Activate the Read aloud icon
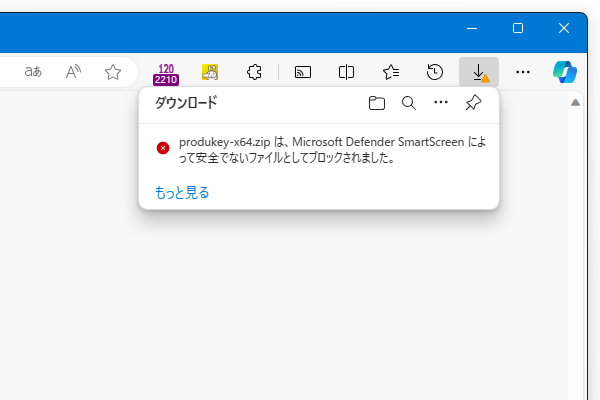 (x=73, y=72)
